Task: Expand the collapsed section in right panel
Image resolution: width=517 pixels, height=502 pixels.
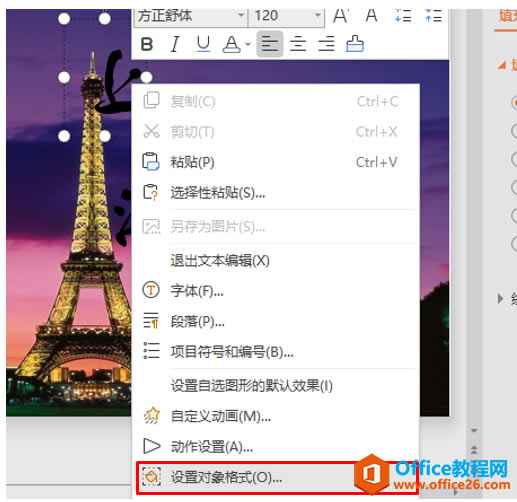Action: pos(500,298)
